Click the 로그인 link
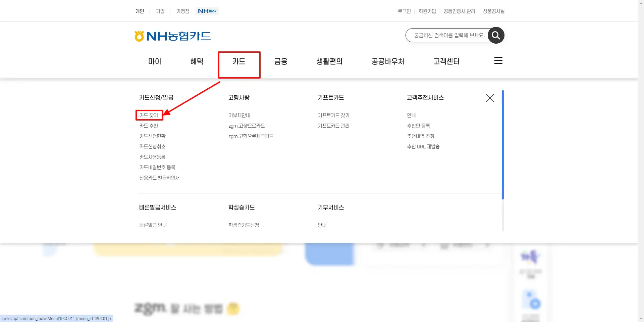Image resolution: width=644 pixels, height=322 pixels. (x=404, y=11)
